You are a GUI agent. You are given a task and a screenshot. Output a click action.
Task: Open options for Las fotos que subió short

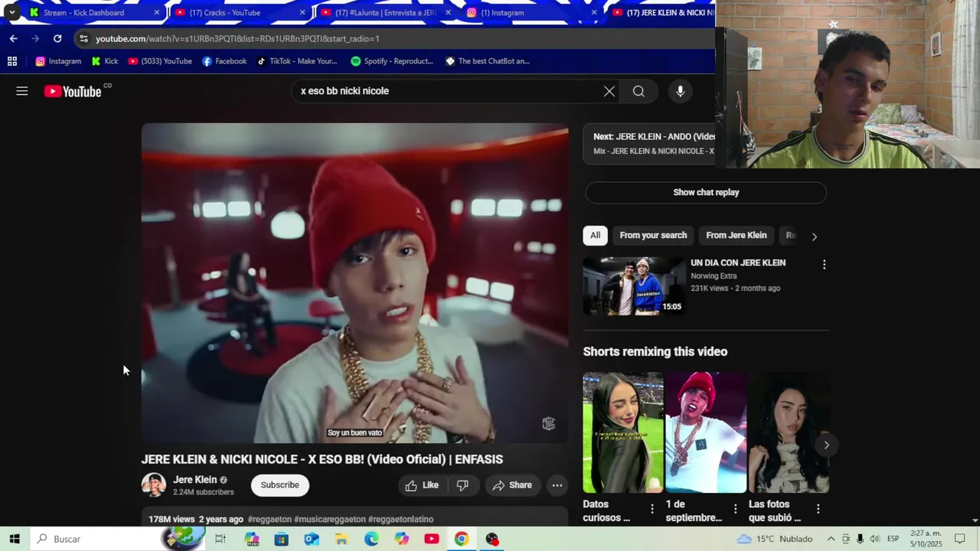818,509
